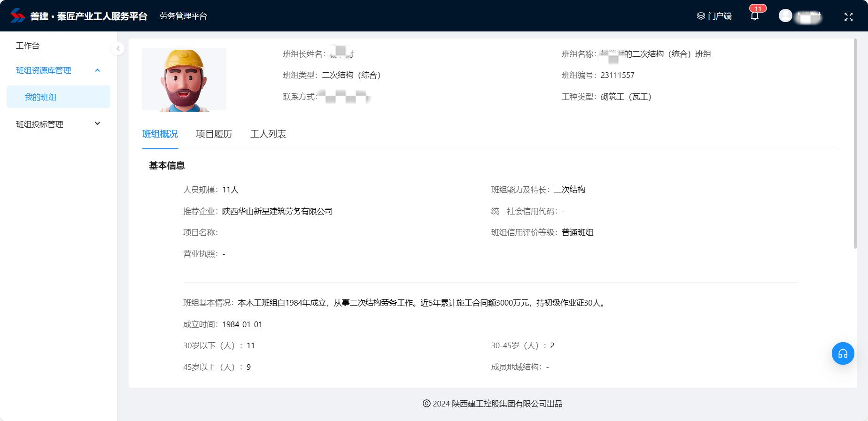The height and width of the screenshot is (421, 868).
Task: Expand 班组投标管理 menu chevron
Action: (98, 124)
